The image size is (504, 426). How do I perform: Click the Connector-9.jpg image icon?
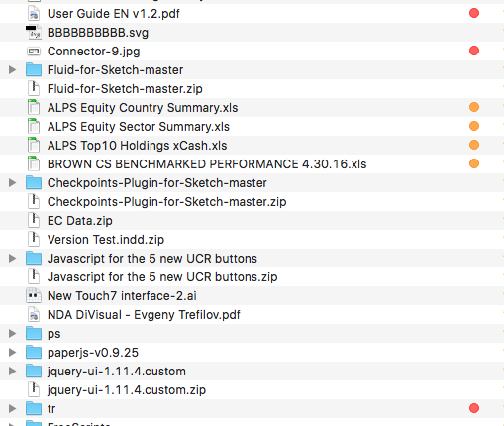click(34, 52)
